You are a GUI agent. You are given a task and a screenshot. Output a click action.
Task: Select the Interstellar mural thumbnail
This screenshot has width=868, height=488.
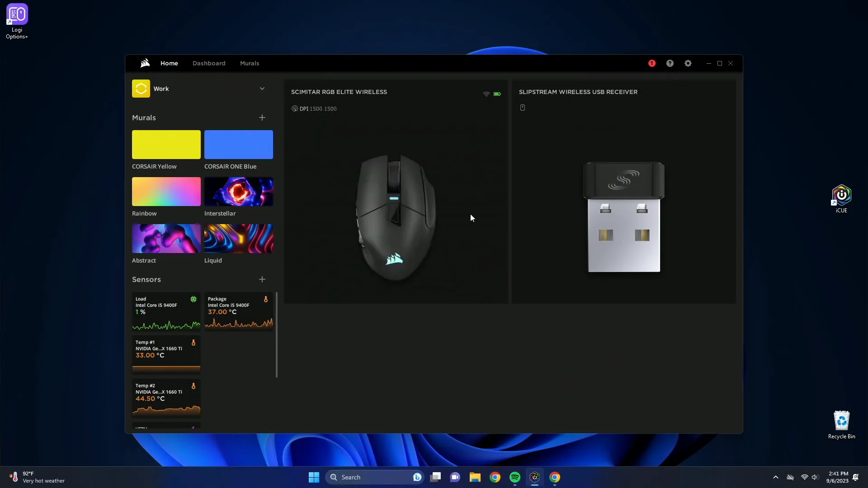pos(239,192)
